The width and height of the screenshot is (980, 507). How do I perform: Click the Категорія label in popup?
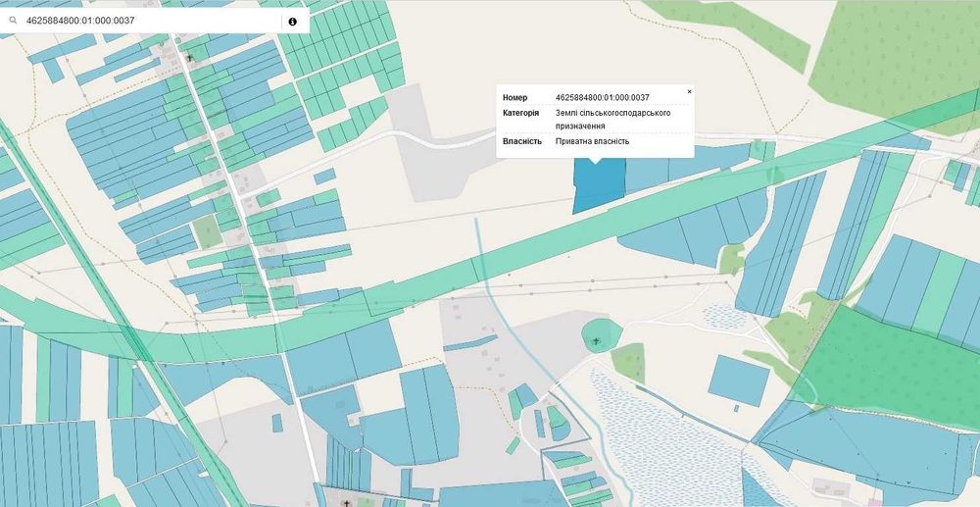pos(520,113)
